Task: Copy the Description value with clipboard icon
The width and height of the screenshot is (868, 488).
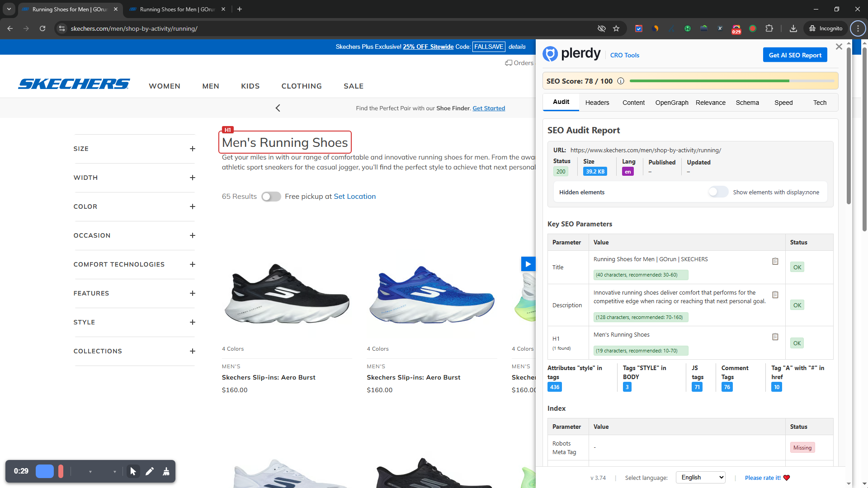Action: click(x=775, y=295)
